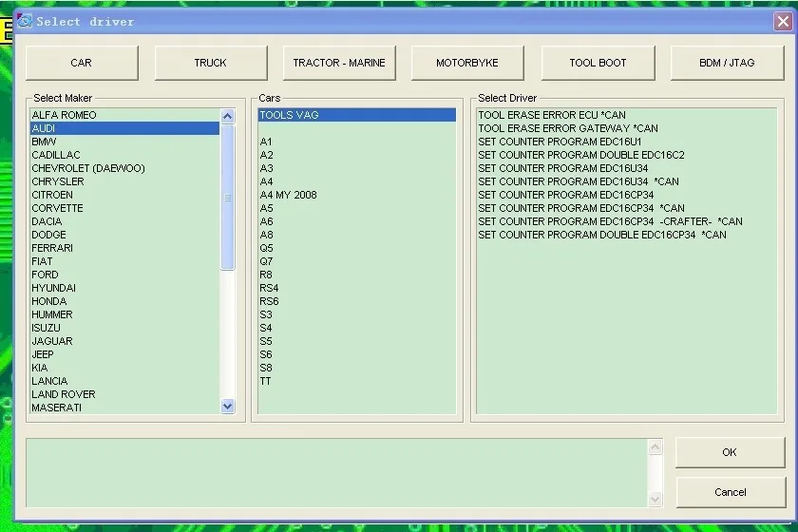
Task: Select RS4 car model
Action: (x=357, y=288)
